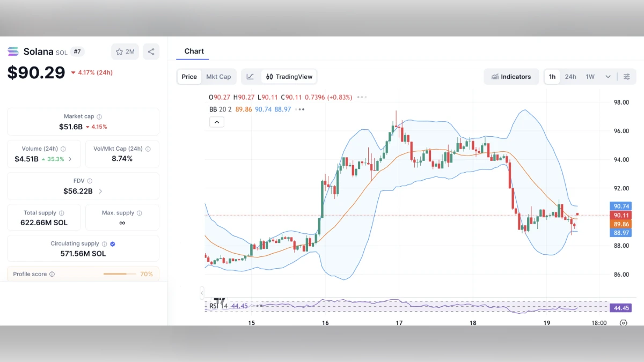Open the timeframe dropdown chevron
This screenshot has height=362, width=644.
608,77
